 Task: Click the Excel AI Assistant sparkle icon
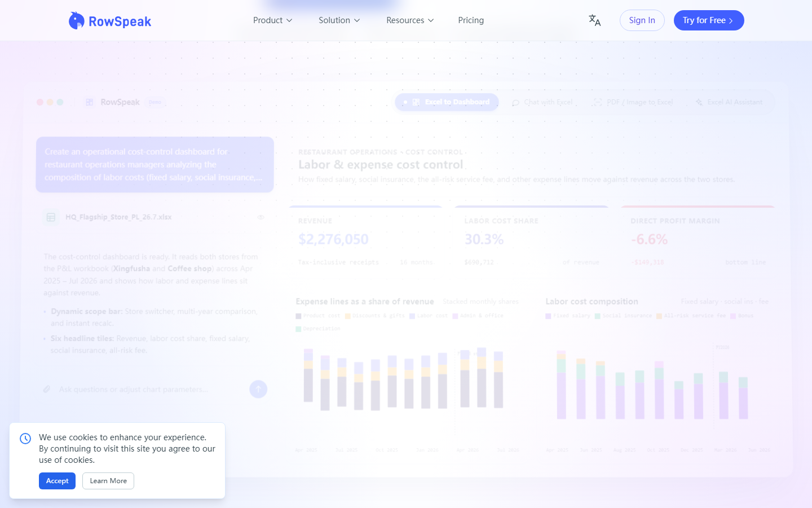click(x=699, y=102)
